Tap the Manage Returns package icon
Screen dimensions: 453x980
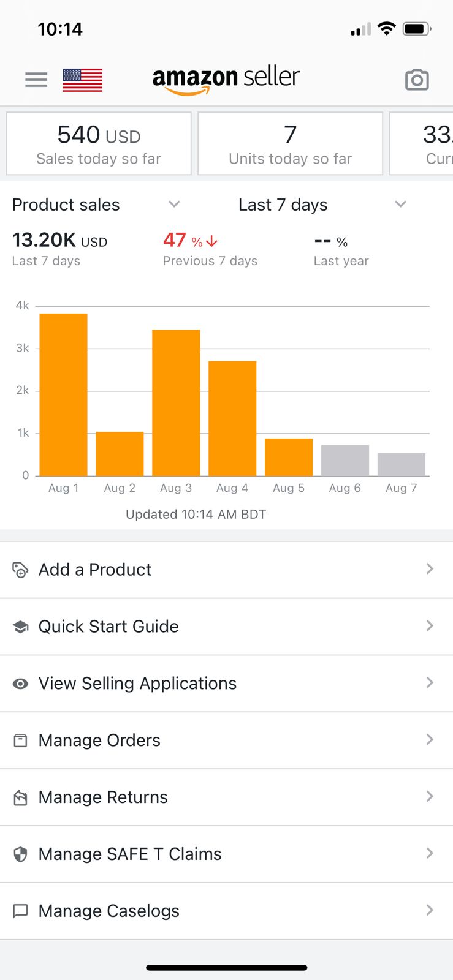point(20,797)
